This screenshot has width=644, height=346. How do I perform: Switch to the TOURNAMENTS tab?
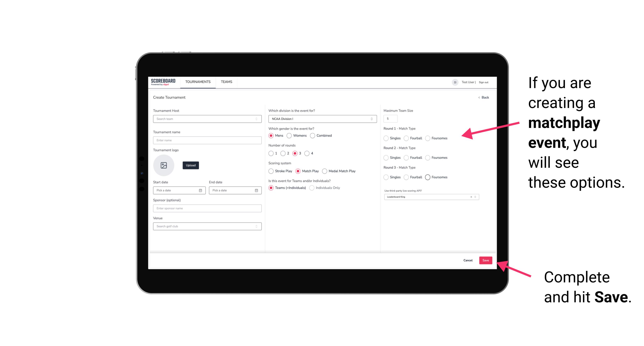point(198,82)
